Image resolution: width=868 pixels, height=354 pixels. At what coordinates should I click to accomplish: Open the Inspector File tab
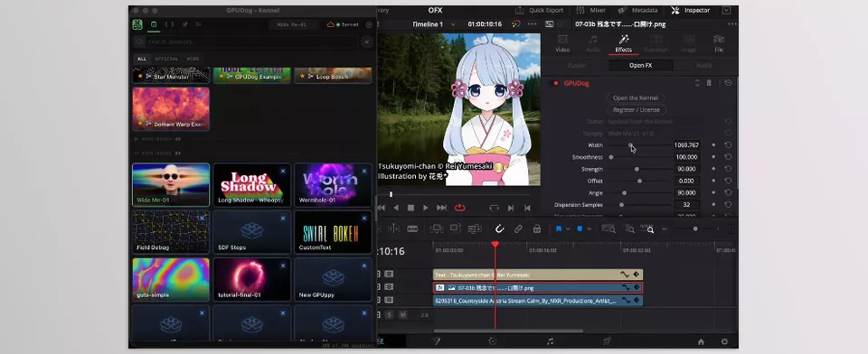(719, 43)
